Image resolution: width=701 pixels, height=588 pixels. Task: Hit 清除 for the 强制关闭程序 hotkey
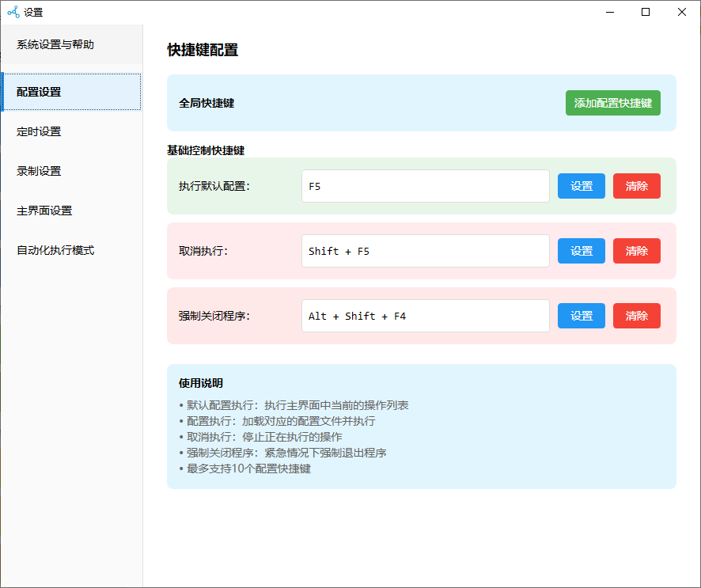click(636, 316)
